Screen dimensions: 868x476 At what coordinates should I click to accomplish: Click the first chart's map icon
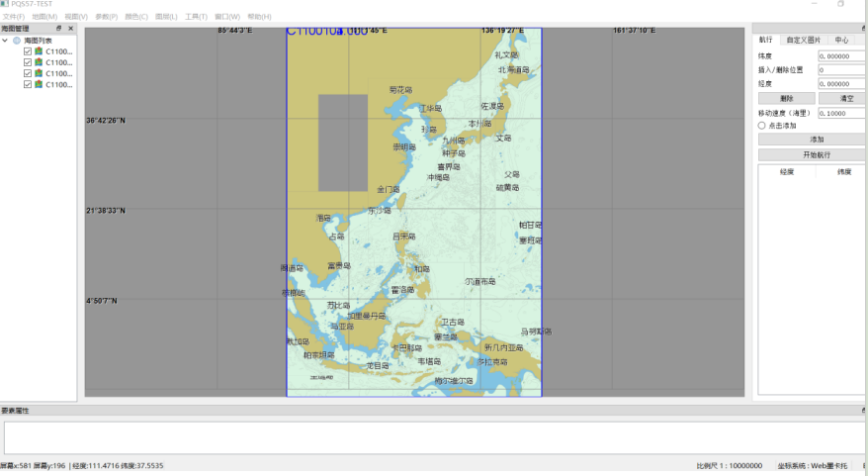tap(39, 51)
